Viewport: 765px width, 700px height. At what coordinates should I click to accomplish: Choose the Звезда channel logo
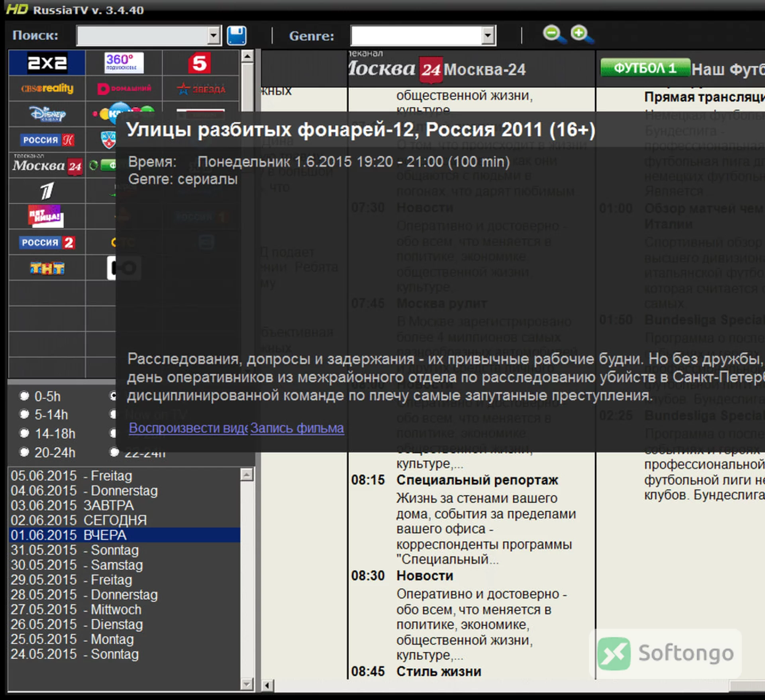[x=201, y=88]
